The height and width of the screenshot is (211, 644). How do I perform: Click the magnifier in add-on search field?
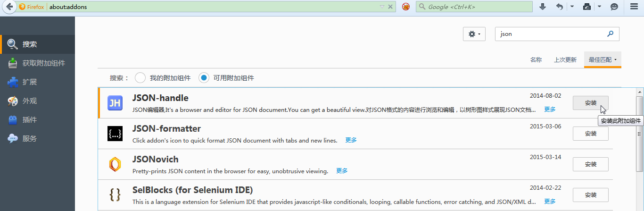[x=611, y=34]
